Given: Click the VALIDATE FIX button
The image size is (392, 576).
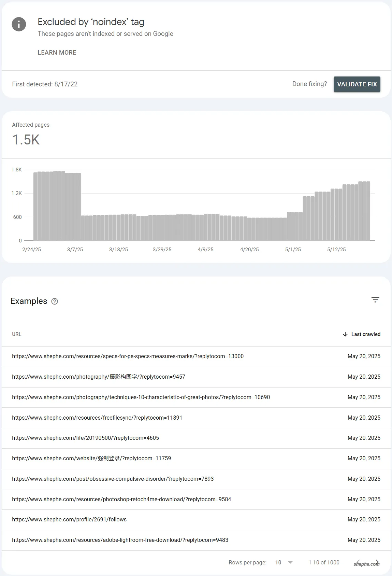Looking at the screenshot, I should tap(357, 84).
